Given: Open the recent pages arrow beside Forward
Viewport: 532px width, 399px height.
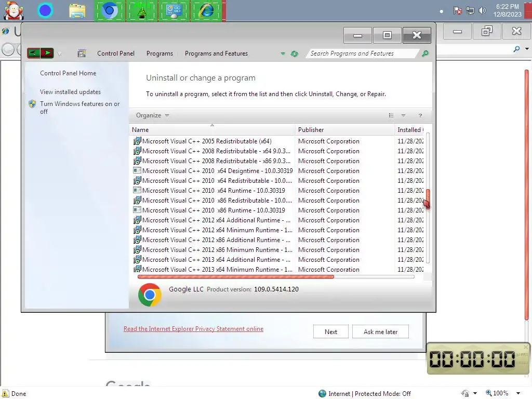Looking at the screenshot, I should coord(59,54).
